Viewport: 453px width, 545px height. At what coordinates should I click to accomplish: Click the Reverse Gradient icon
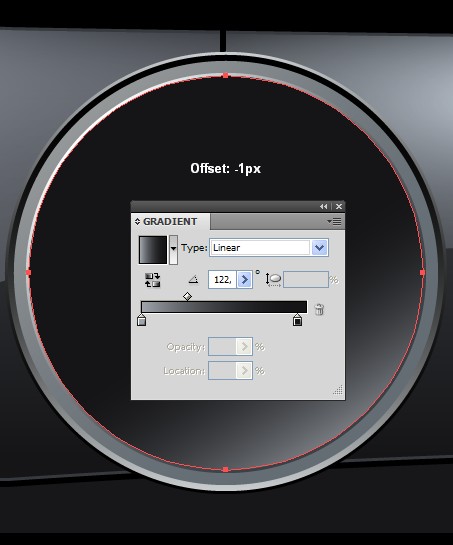point(153,280)
